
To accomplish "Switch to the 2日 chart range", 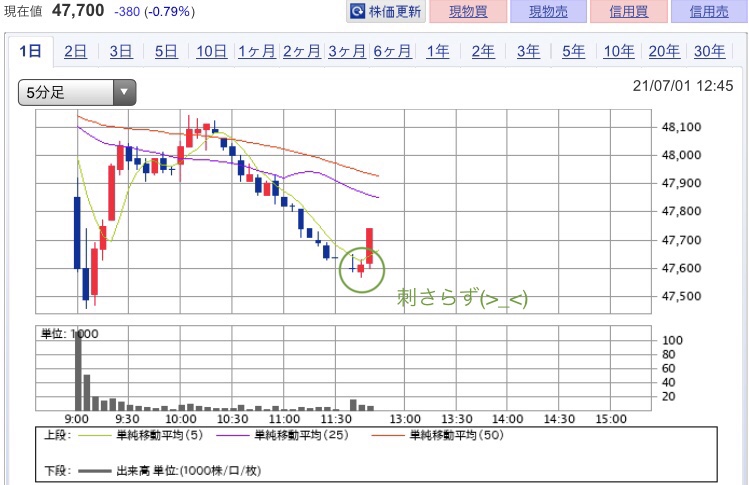I will click(x=75, y=51).
